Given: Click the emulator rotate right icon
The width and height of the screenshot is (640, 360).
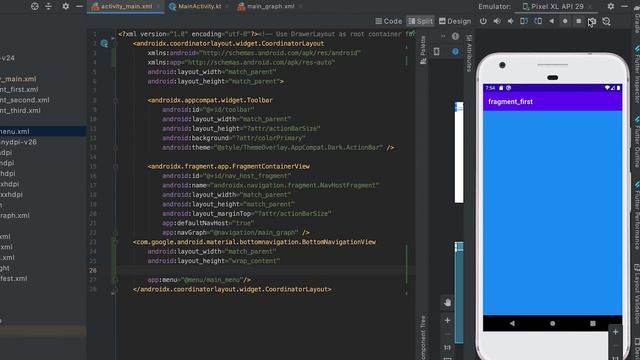Looking at the screenshot, I should pos(538,21).
